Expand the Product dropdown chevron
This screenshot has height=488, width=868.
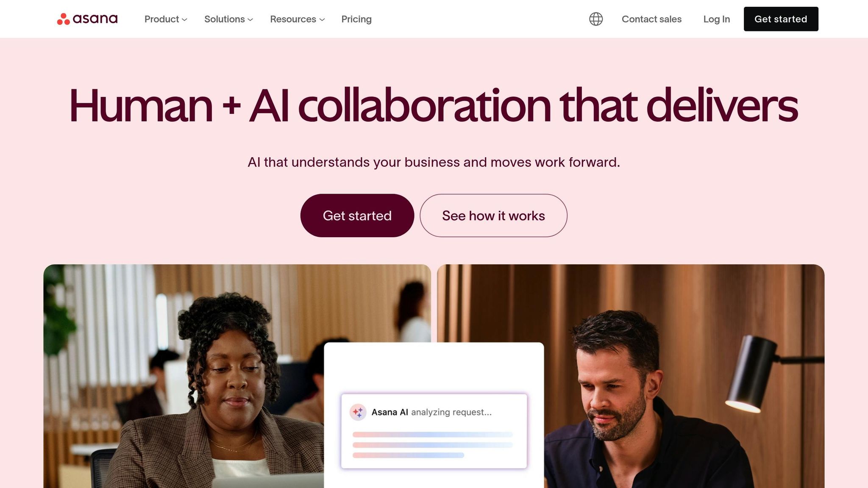tap(184, 19)
